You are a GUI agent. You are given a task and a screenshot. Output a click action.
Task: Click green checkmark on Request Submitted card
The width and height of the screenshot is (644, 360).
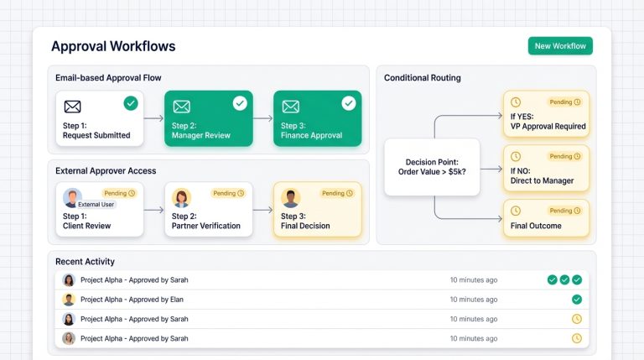[131, 103]
